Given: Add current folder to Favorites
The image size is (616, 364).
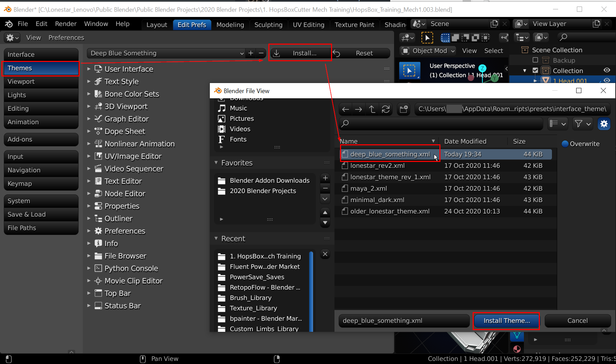Looking at the screenshot, I should click(325, 178).
